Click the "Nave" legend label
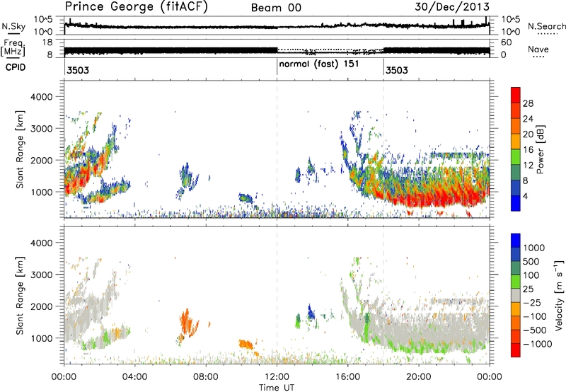 [538, 50]
